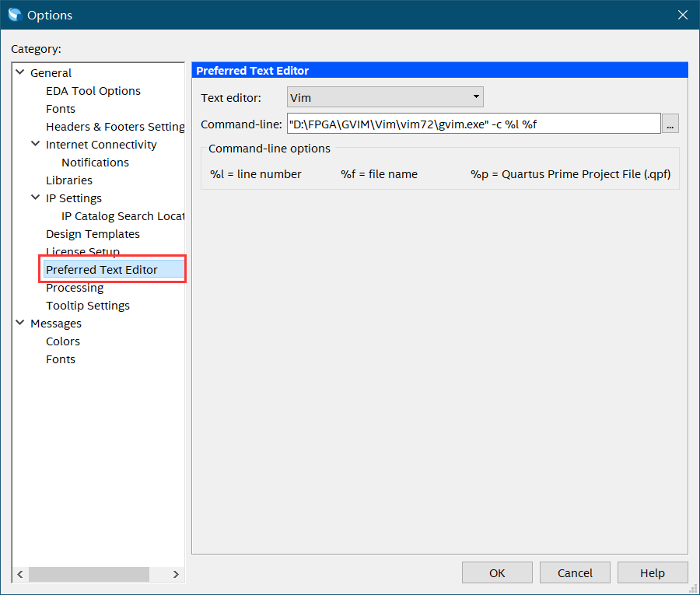Open the Processing category
700x595 pixels.
tap(75, 288)
